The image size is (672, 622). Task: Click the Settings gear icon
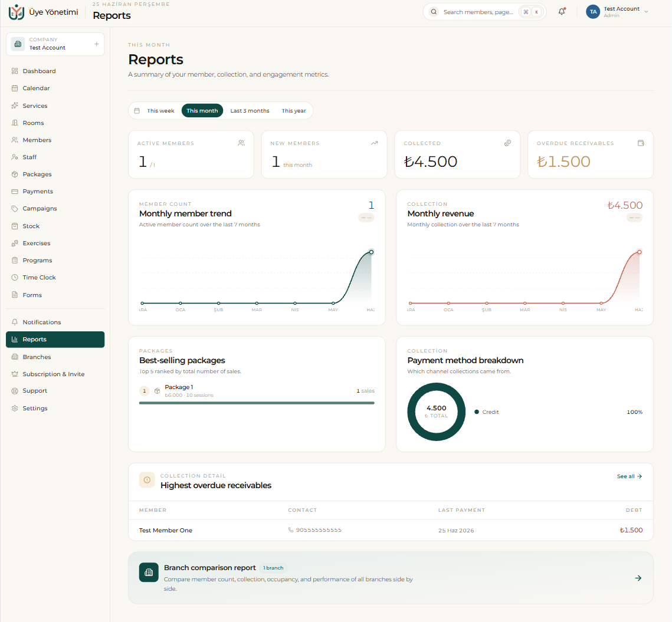[15, 408]
